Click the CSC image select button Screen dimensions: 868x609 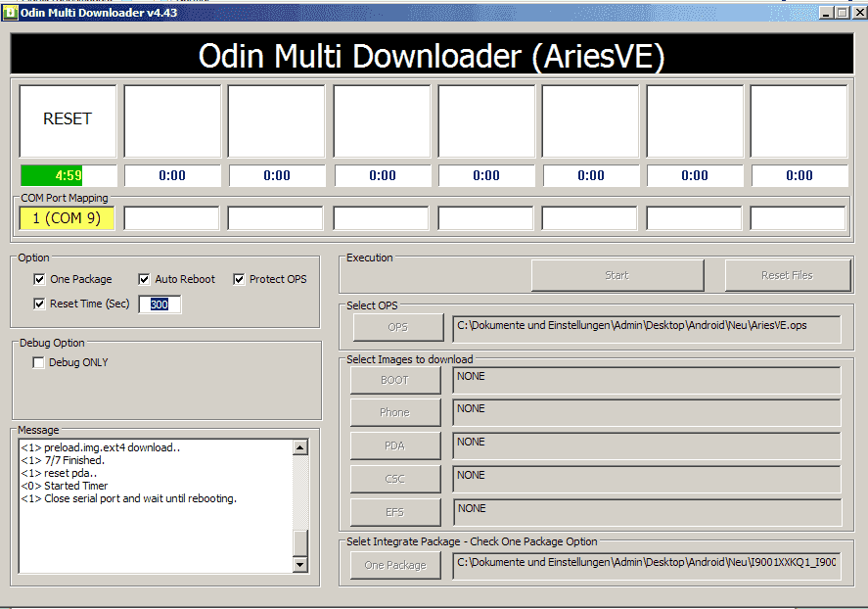[x=395, y=479]
